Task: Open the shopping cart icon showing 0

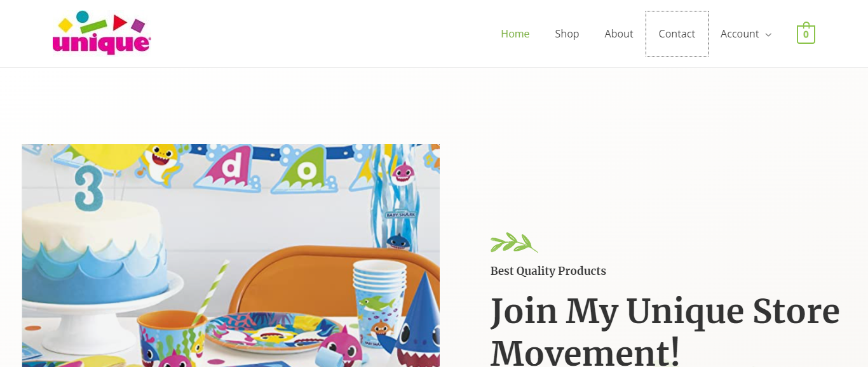Action: click(806, 33)
